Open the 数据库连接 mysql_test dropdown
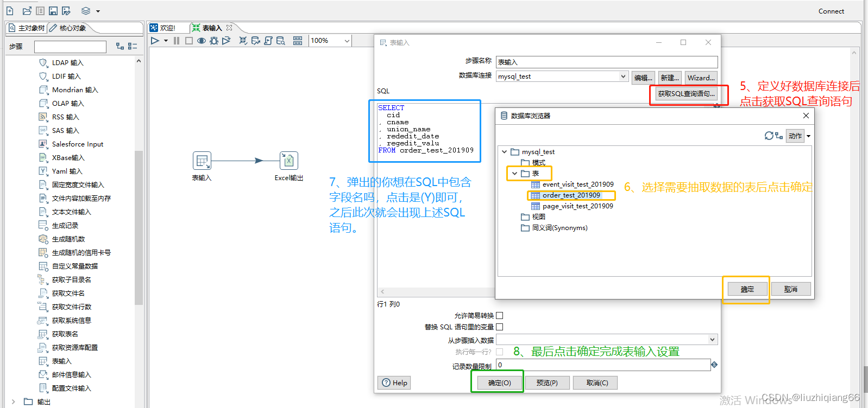868x408 pixels. click(x=623, y=76)
